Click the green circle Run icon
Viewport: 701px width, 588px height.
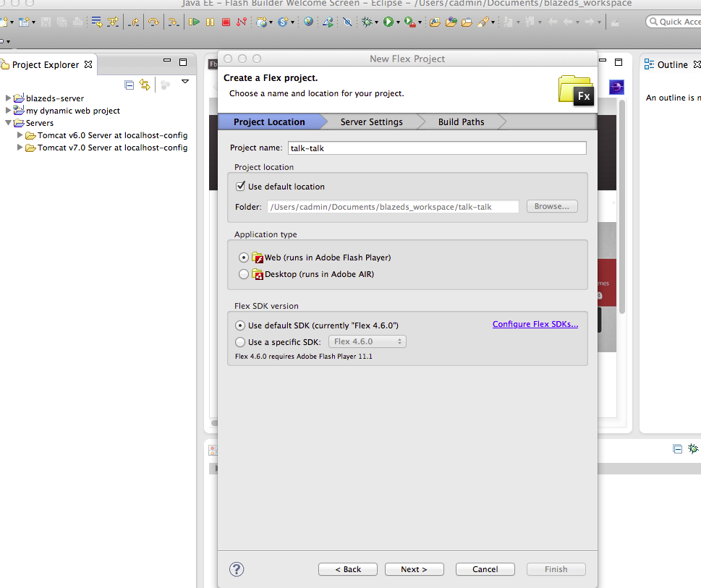click(388, 22)
